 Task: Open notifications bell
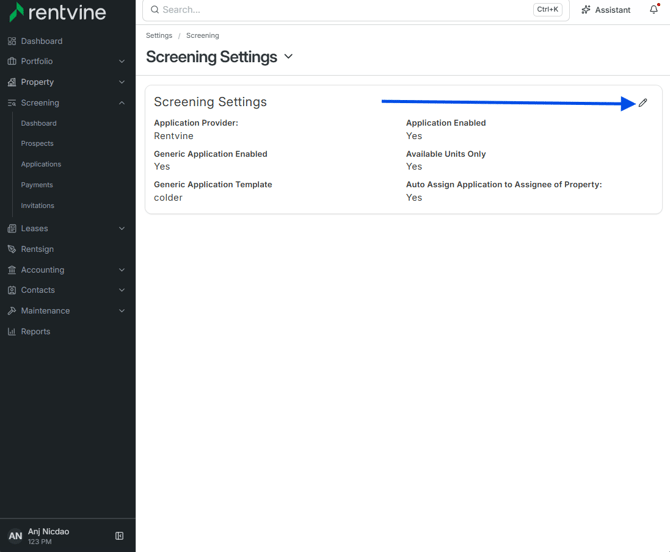pyautogui.click(x=654, y=9)
